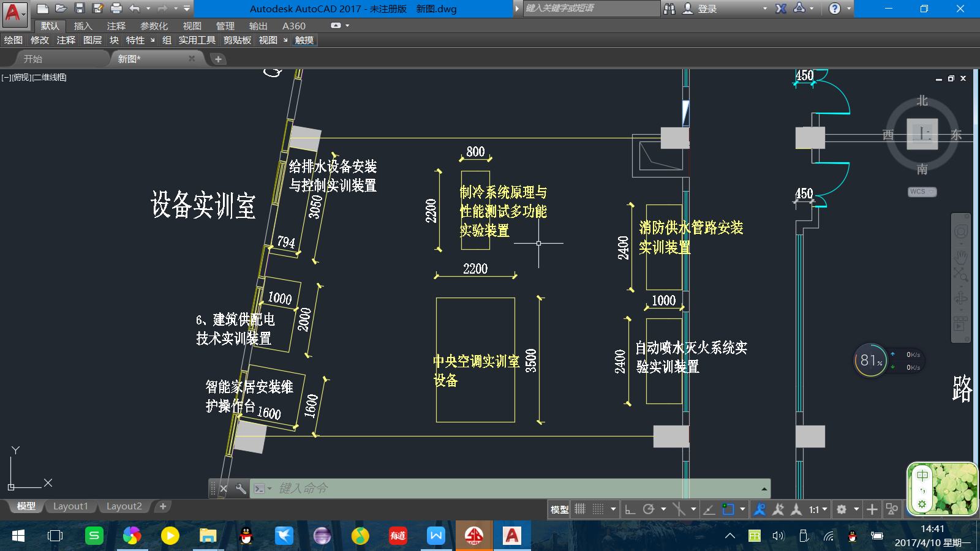980x551 pixels.
Task: Expand the annotation scale 1:1 dropdown
Action: click(818, 509)
